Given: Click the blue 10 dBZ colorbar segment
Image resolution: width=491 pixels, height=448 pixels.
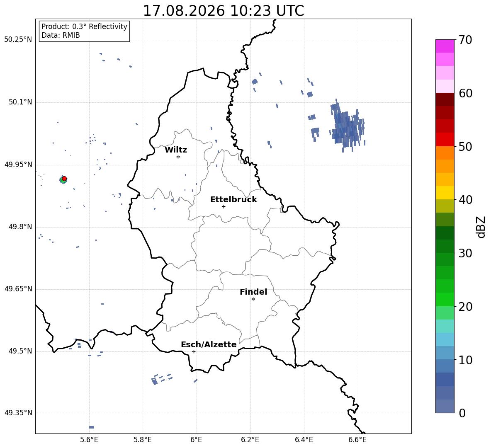Looking at the screenshot, I should [x=445, y=353].
